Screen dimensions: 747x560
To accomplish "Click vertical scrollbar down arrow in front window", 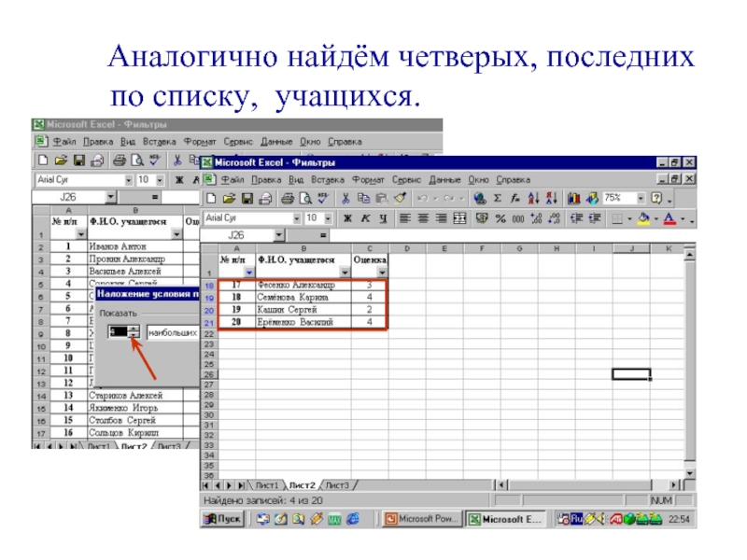I will click(x=690, y=473).
